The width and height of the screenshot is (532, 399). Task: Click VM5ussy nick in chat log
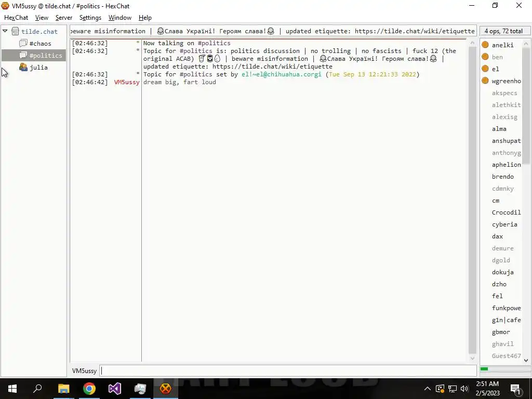click(x=127, y=82)
